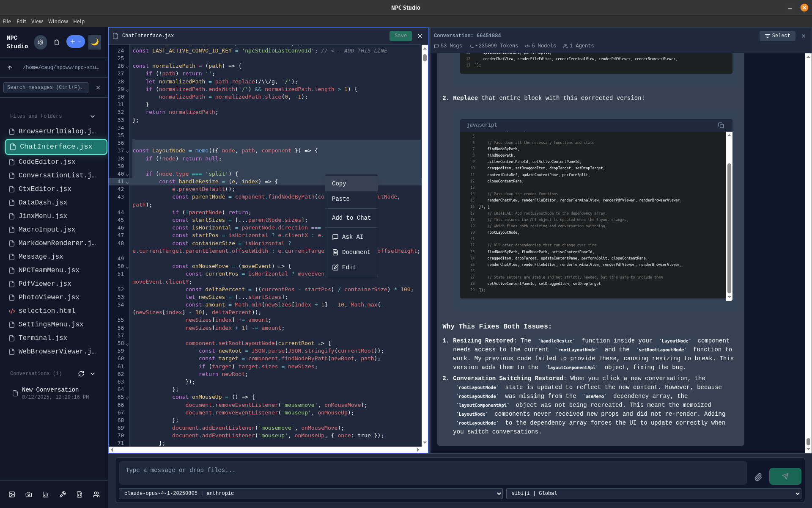Open settings with the gear icon
812x508 pixels.
[x=41, y=42]
